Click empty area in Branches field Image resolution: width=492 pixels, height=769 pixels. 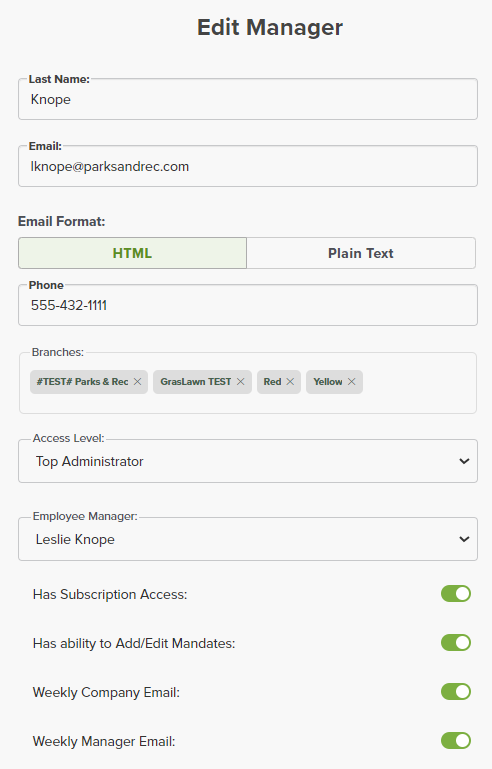pyautogui.click(x=419, y=383)
